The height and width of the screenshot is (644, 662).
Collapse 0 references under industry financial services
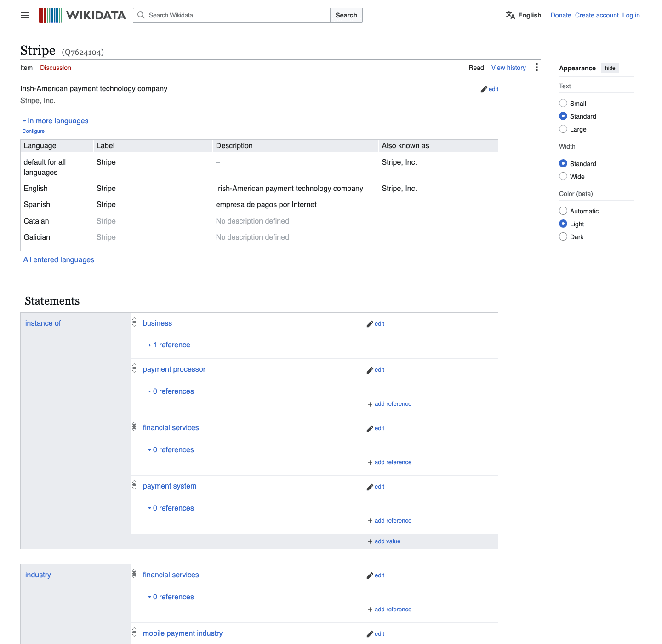171,597
